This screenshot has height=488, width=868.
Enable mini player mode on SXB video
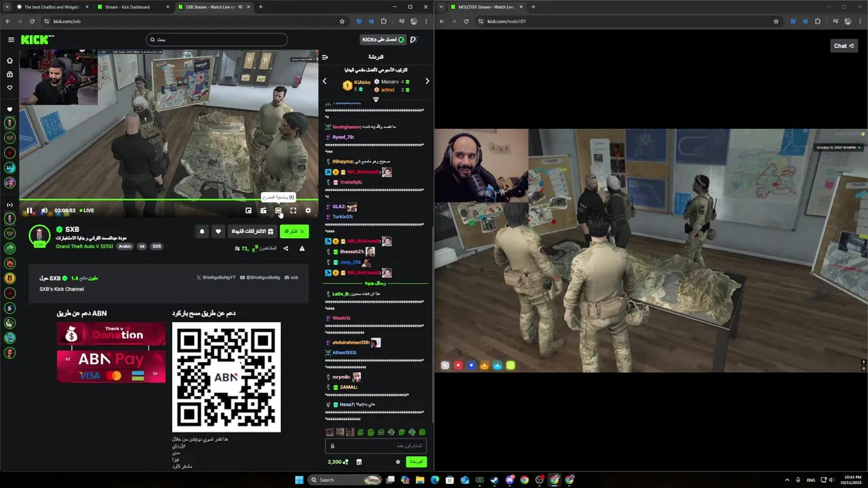click(x=248, y=211)
